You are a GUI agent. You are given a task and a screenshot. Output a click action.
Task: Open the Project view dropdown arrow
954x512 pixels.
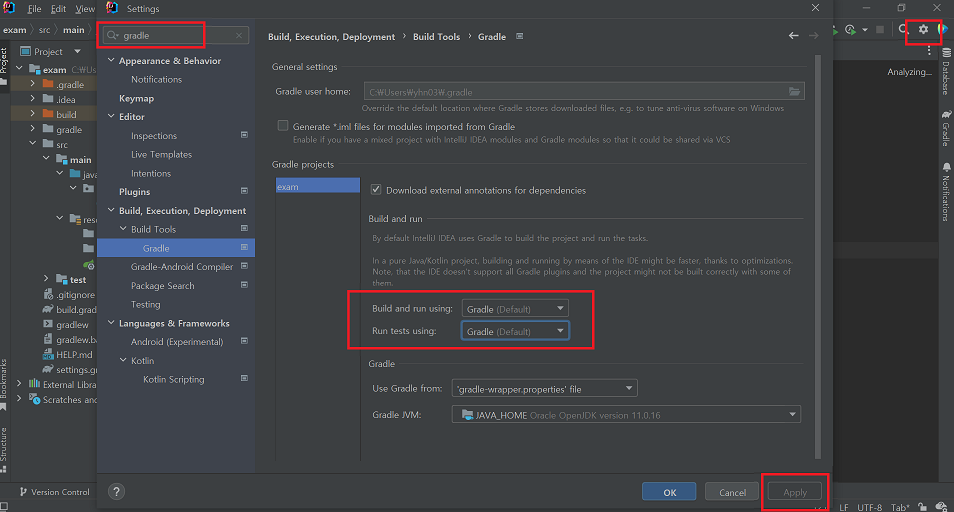(x=77, y=51)
